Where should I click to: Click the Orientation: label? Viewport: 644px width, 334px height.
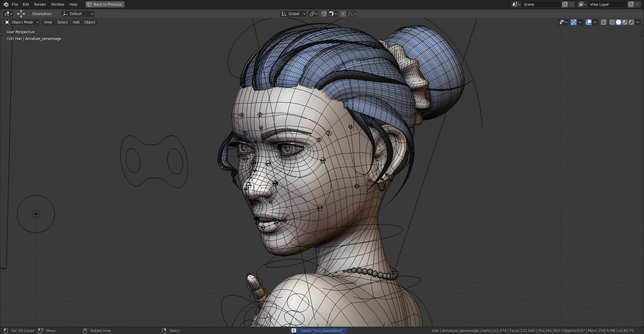[42, 14]
